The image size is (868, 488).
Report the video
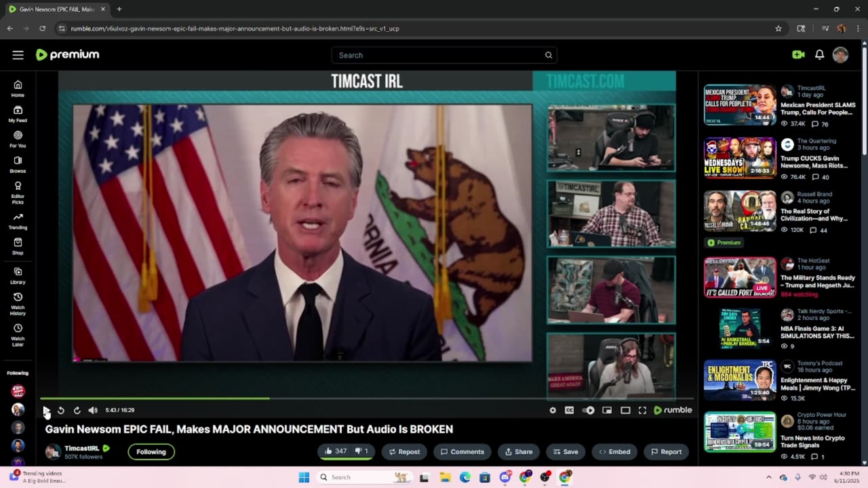[667, 452]
